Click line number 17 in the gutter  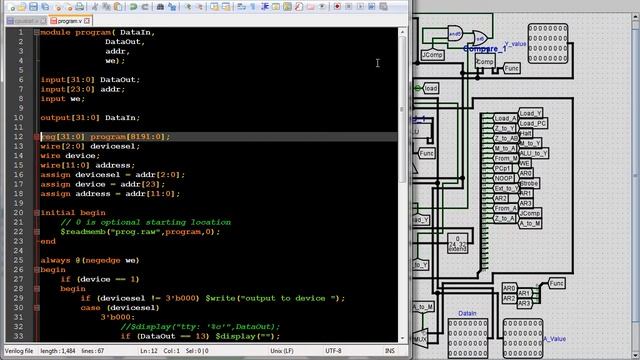(x=18, y=184)
